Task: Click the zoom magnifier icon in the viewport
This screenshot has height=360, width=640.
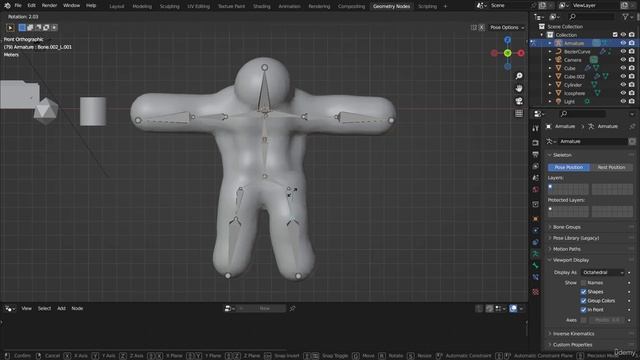Action: click(519, 76)
